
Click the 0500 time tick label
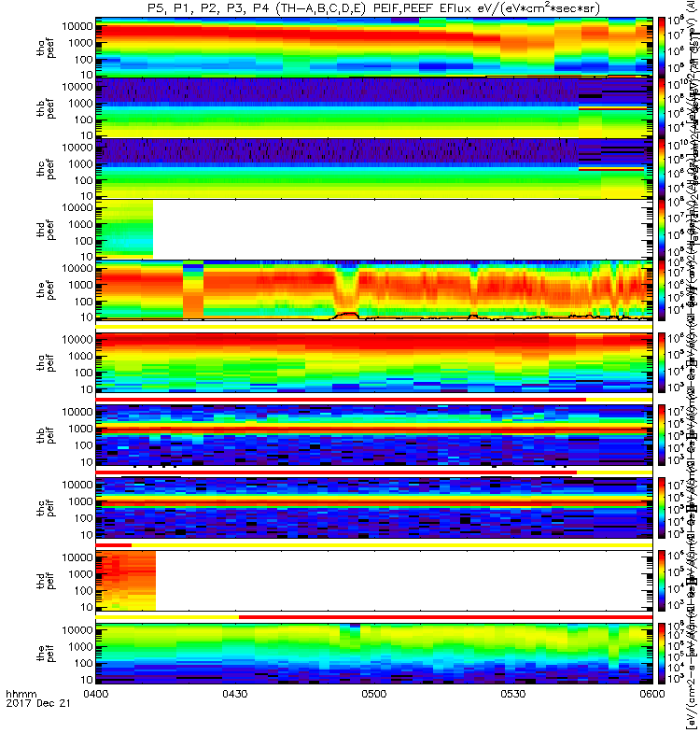[374, 694]
